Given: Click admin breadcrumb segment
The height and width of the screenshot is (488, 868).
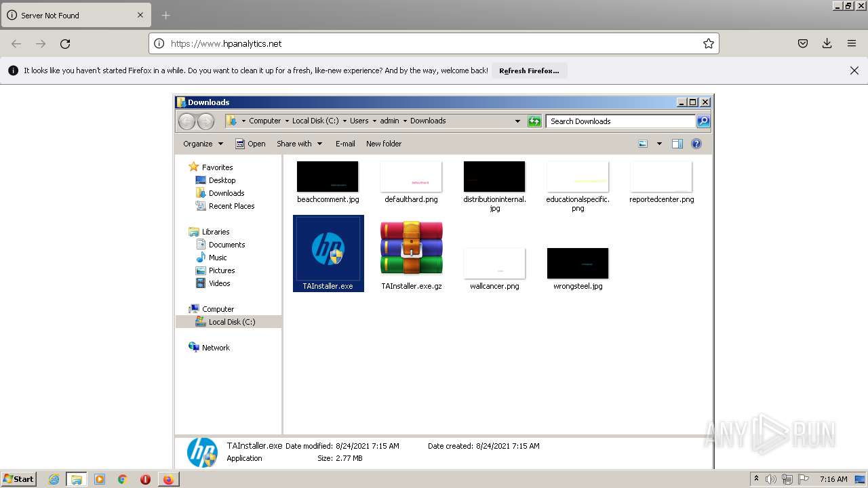Looking at the screenshot, I should click(x=389, y=121).
